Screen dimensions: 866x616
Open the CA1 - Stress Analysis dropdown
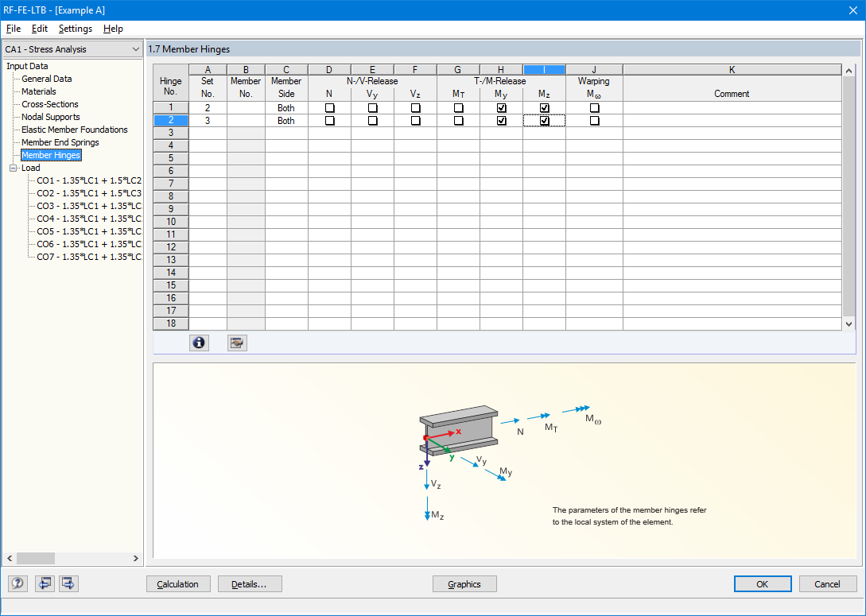pos(72,49)
